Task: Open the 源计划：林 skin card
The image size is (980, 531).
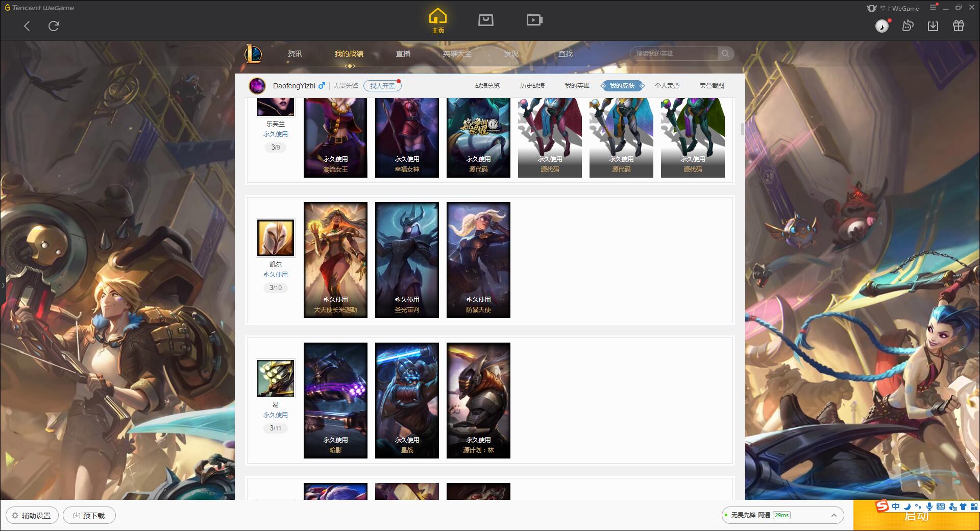Action: [478, 400]
